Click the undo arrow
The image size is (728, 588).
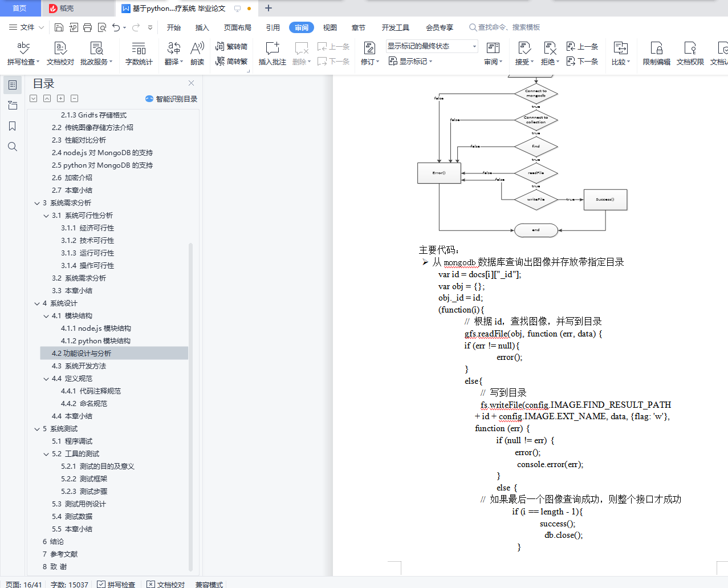[x=116, y=27]
